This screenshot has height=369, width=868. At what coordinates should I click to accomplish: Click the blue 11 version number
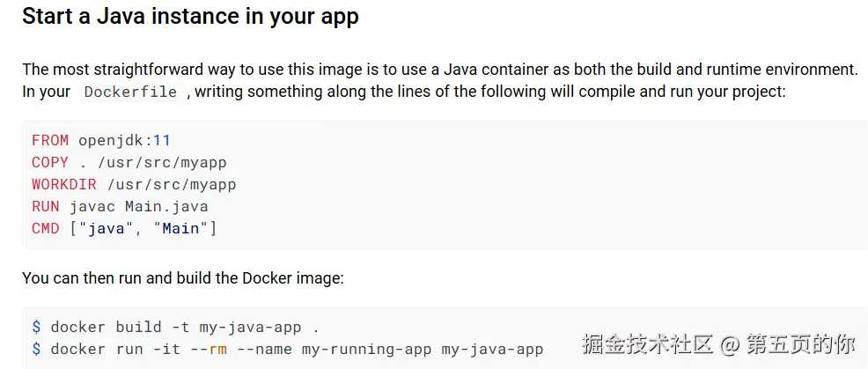tap(161, 140)
